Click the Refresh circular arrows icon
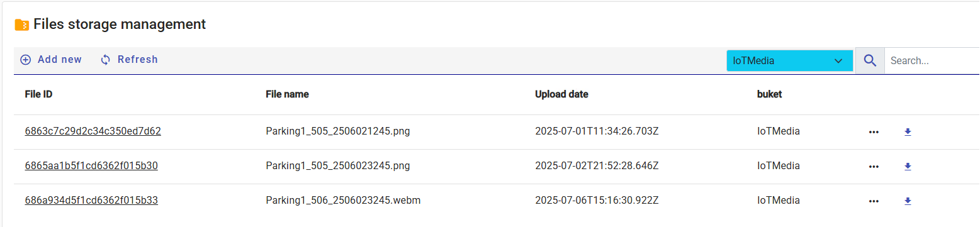Image resolution: width=980 pixels, height=227 pixels. [106, 60]
